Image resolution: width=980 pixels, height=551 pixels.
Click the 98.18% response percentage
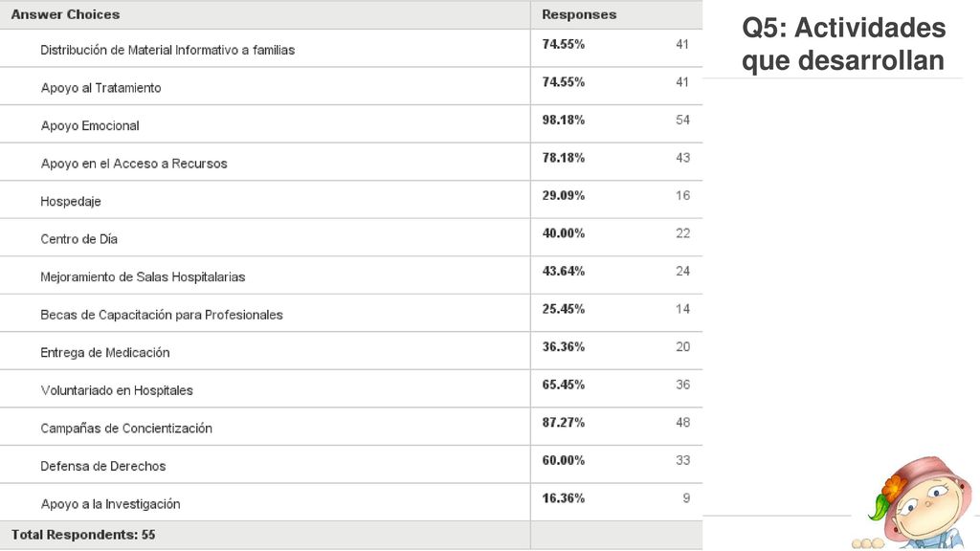pyautogui.click(x=563, y=120)
